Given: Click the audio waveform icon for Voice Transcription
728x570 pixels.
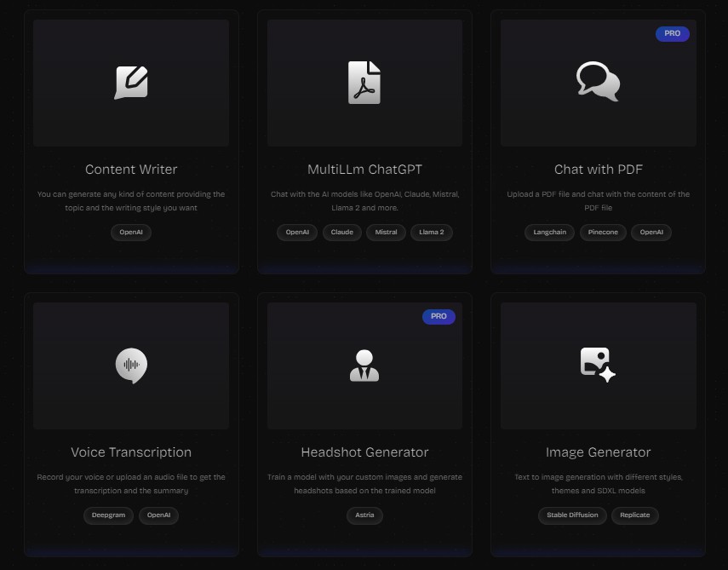Looking at the screenshot, I should pos(131,366).
